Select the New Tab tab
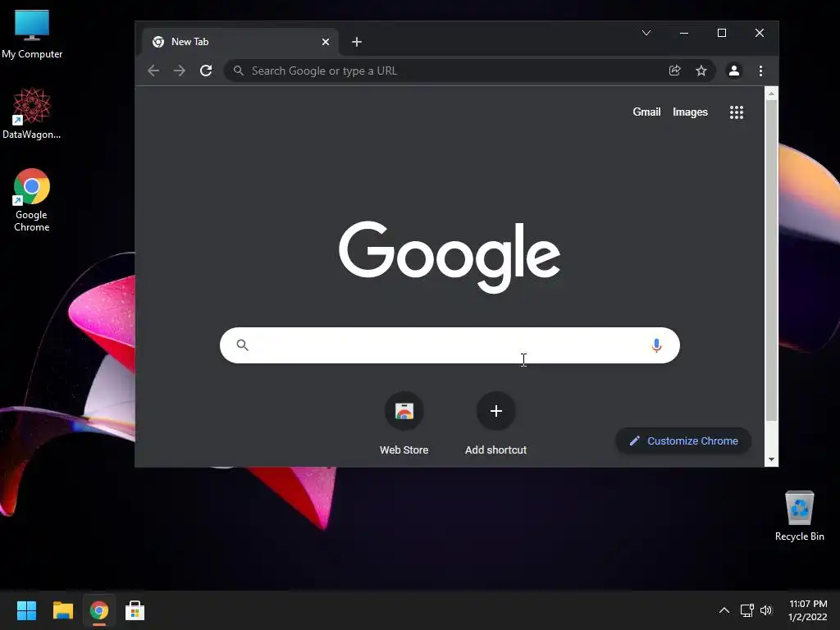840x630 pixels. 240,42
